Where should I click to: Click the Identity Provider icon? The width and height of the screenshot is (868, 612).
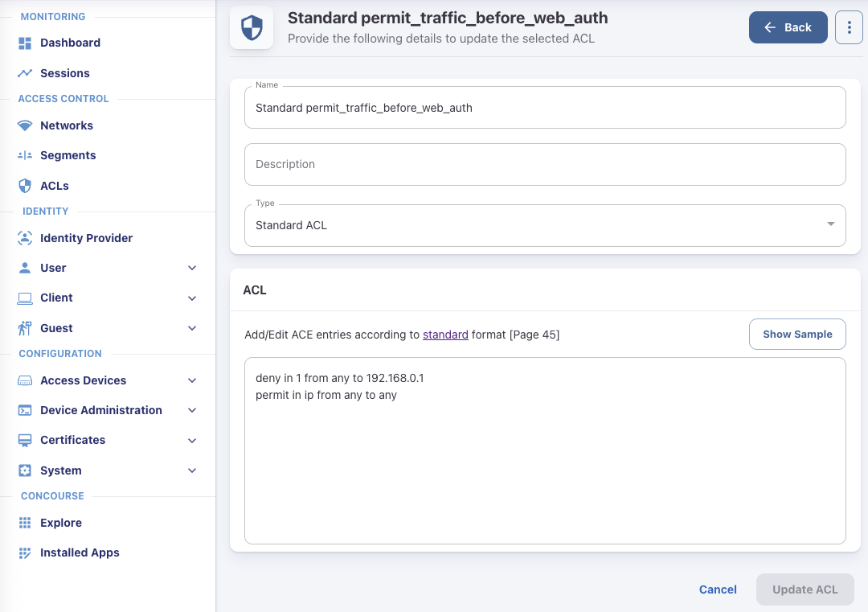pos(25,238)
